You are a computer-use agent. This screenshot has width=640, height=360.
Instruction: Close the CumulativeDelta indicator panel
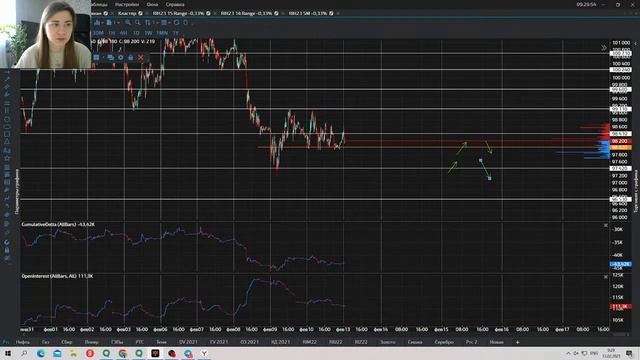pos(606,225)
